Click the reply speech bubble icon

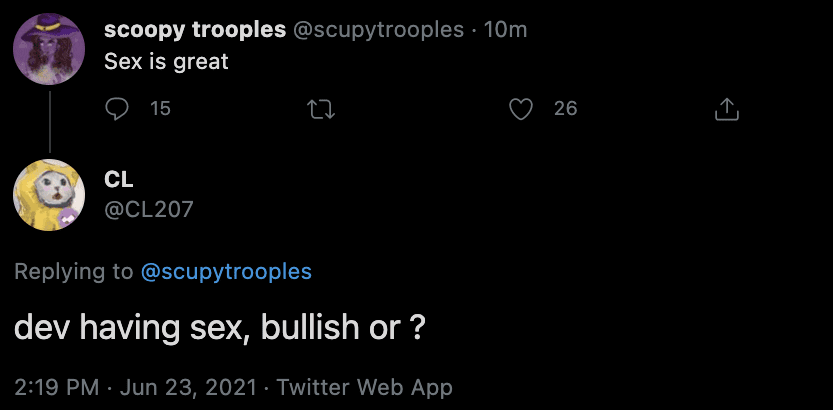tap(118, 109)
